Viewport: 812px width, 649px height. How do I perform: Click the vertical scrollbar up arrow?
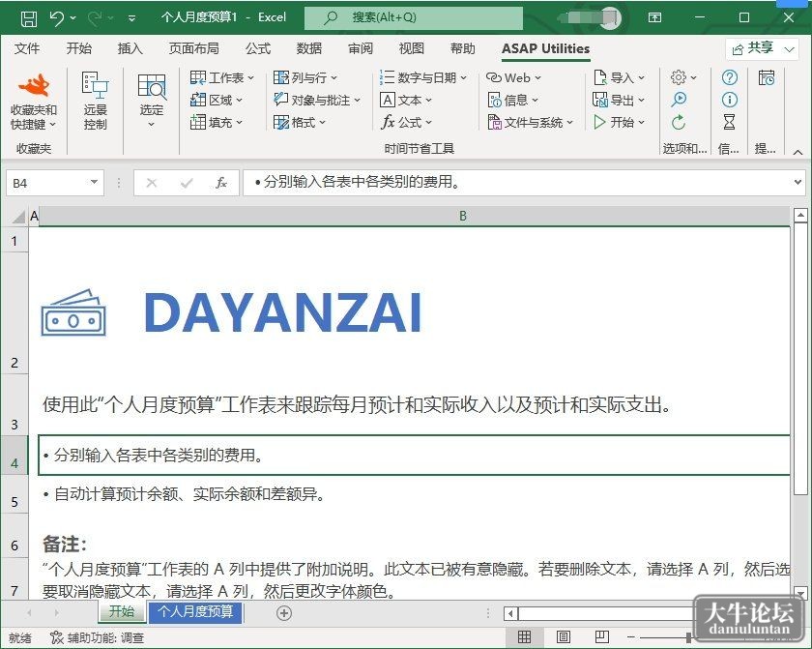(800, 215)
